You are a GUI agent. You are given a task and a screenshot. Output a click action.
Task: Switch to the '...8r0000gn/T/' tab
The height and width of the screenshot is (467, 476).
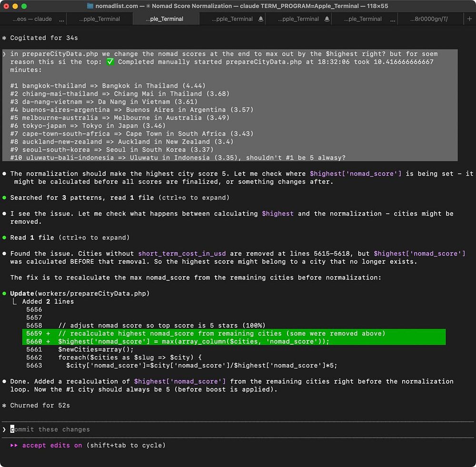[x=430, y=19]
